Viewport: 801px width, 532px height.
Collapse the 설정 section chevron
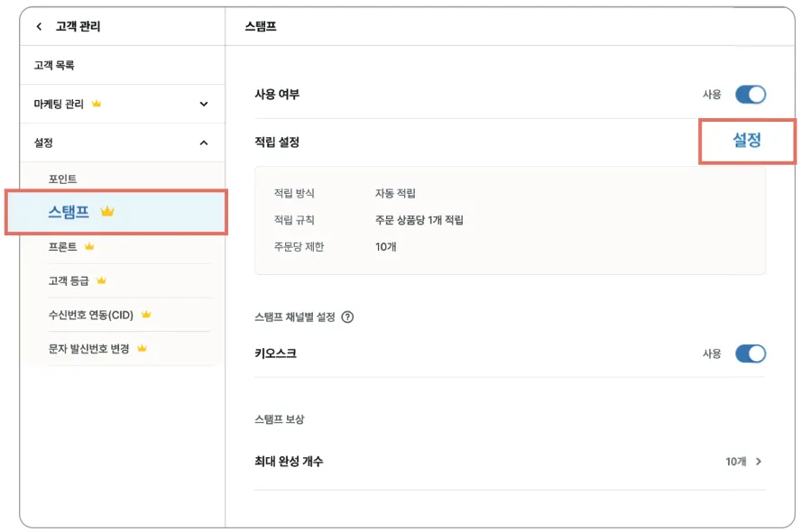(203, 142)
